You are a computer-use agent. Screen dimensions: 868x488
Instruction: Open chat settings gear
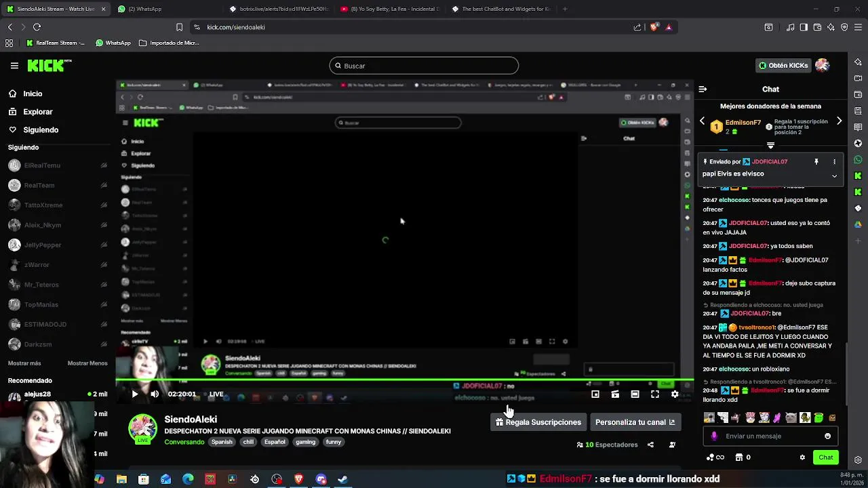(802, 457)
